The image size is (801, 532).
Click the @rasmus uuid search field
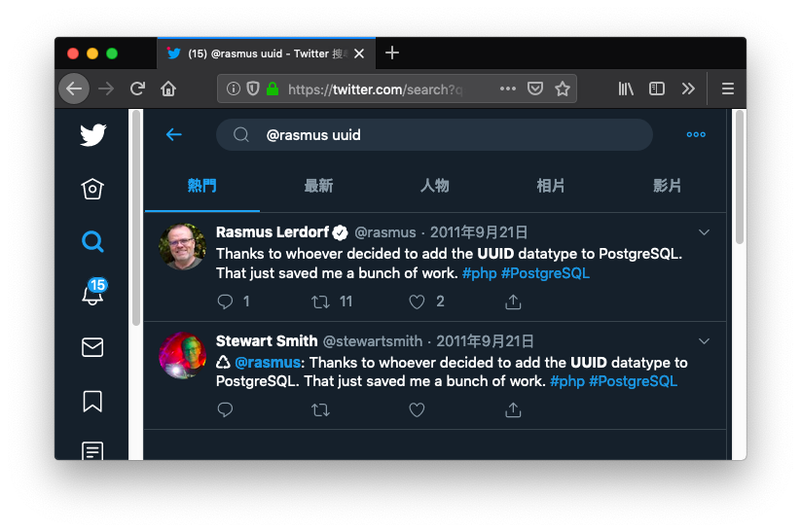click(434, 135)
